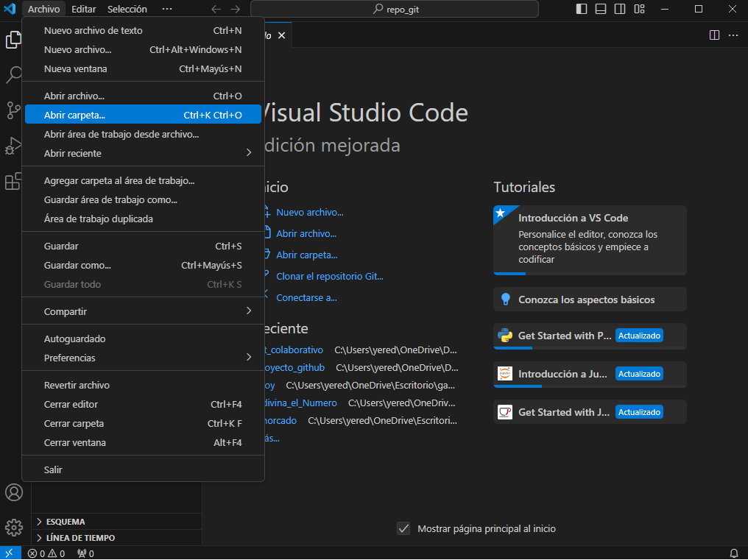Click the Abrir carpeta... welcome link
Image resolution: width=748 pixels, height=560 pixels.
pos(307,255)
